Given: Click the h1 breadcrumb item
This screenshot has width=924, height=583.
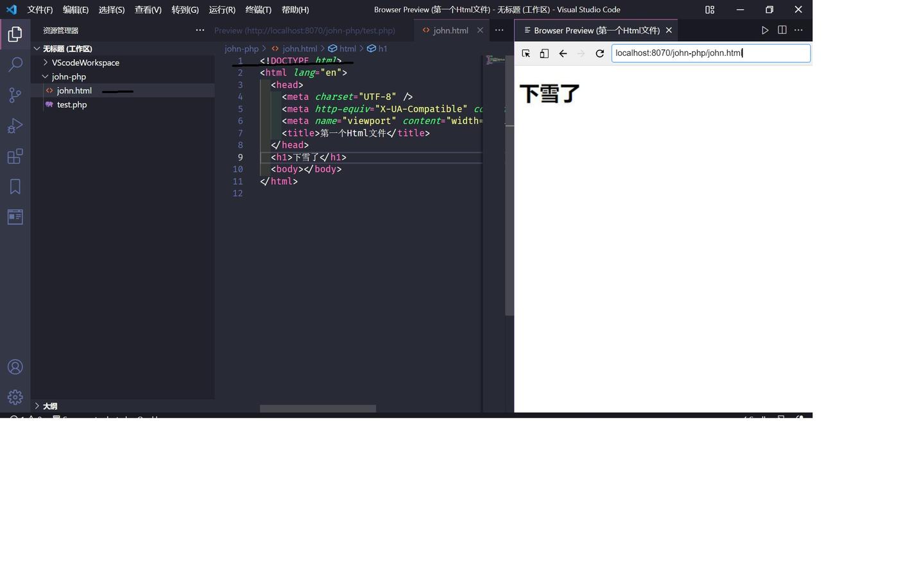Looking at the screenshot, I should click(x=383, y=49).
